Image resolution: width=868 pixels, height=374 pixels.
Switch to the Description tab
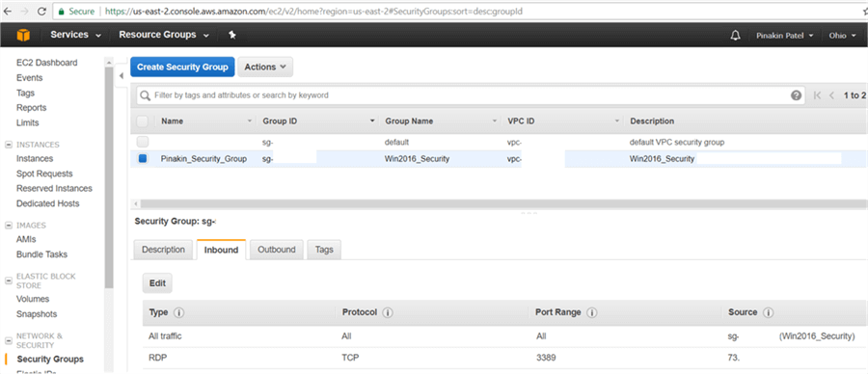click(x=163, y=250)
